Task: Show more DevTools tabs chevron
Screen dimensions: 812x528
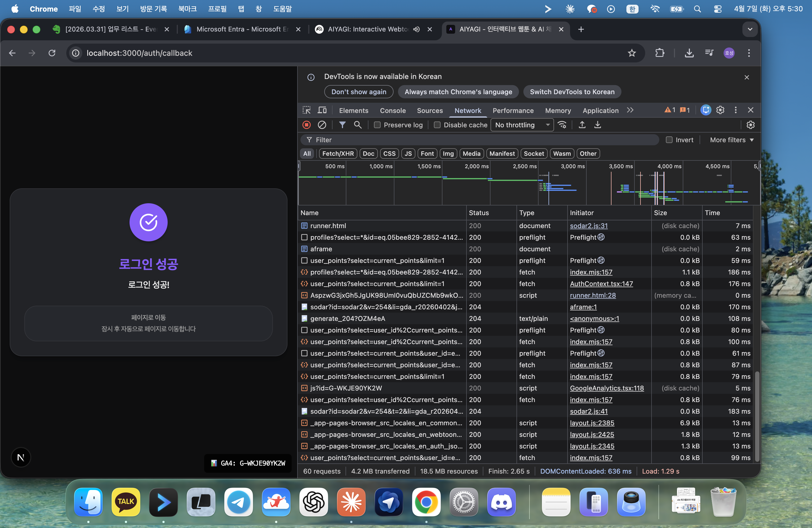Action: tap(630, 110)
